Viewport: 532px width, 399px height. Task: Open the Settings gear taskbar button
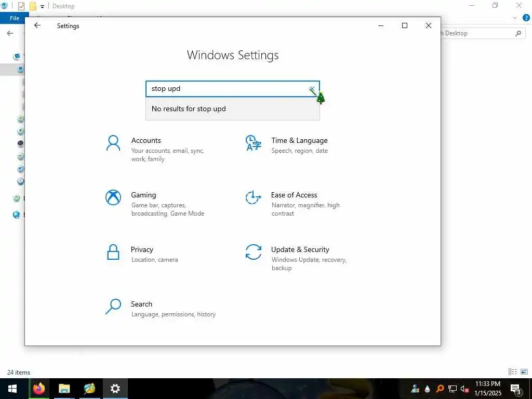point(115,389)
